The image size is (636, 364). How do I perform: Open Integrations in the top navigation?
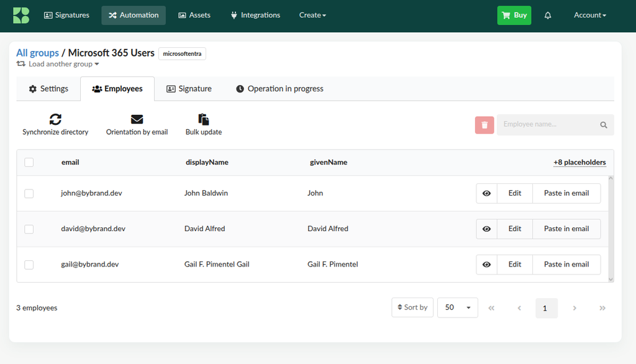255,16
